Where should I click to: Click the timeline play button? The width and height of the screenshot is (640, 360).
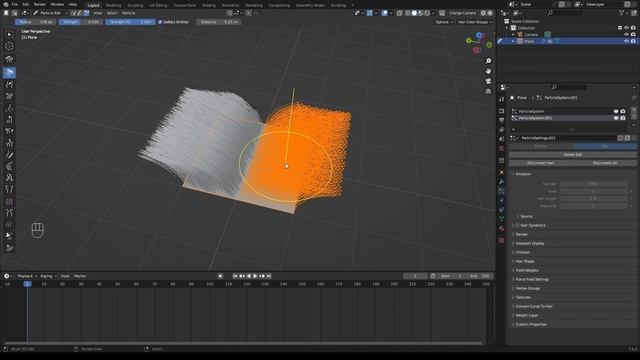tap(256, 276)
